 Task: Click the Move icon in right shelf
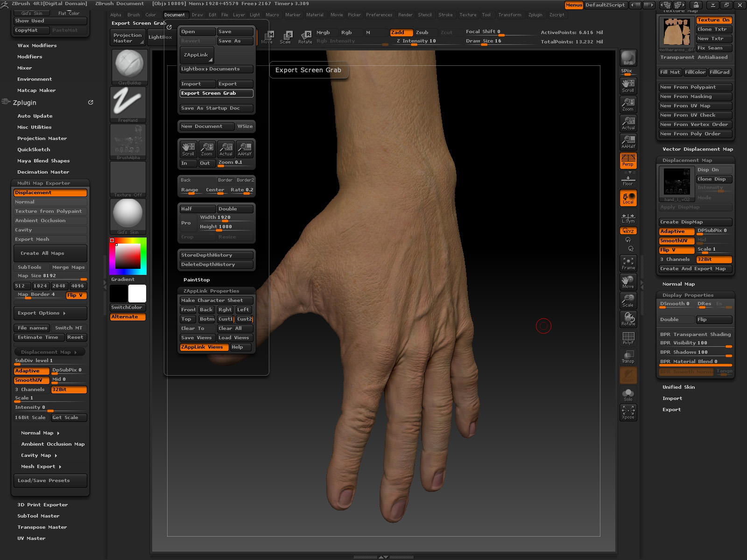point(628,282)
